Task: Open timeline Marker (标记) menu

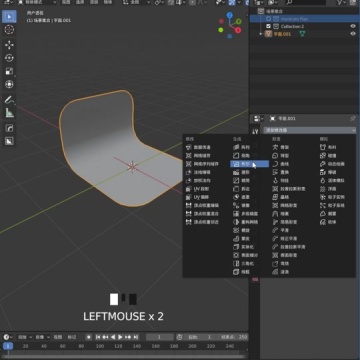Action: [x=72, y=337]
